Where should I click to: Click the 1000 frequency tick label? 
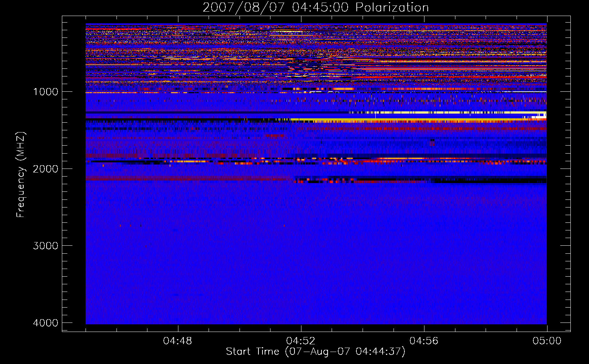coord(46,92)
